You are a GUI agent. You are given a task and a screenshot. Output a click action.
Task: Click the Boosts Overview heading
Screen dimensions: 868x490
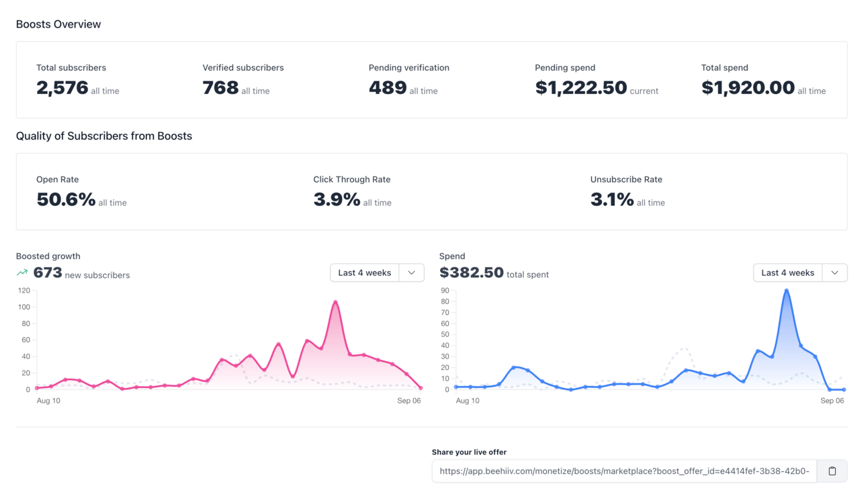pos(58,24)
